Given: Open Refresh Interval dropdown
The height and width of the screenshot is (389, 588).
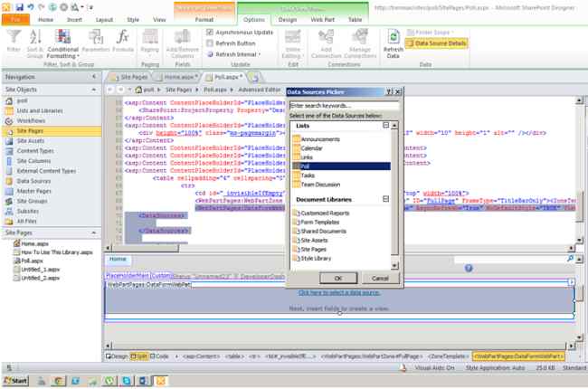Looking at the screenshot, I should 233,54.
